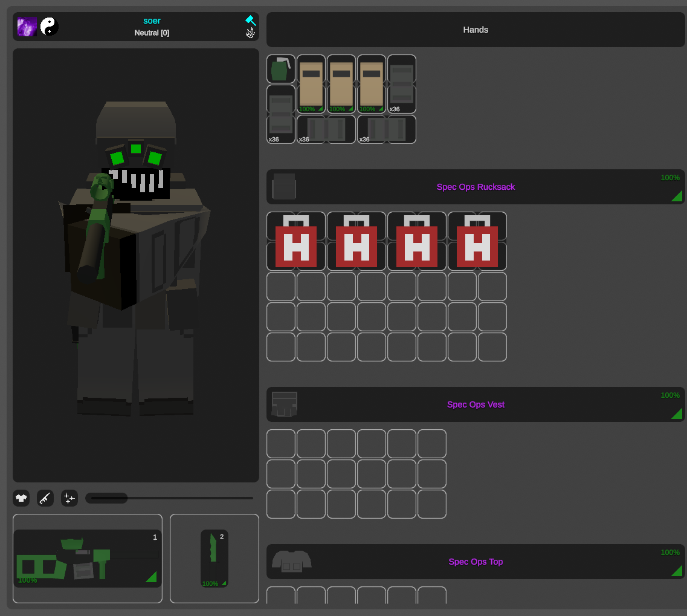Viewport: 687px width, 616px height.
Task: Adjust the character preview rotation slider
Action: pyautogui.click(x=169, y=498)
